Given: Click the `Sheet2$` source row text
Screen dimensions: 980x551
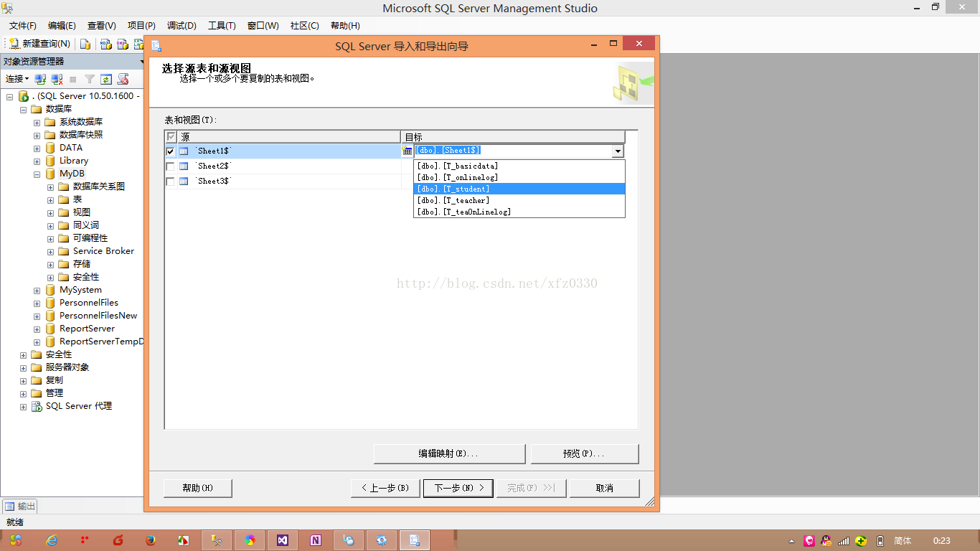Looking at the screenshot, I should tap(214, 166).
